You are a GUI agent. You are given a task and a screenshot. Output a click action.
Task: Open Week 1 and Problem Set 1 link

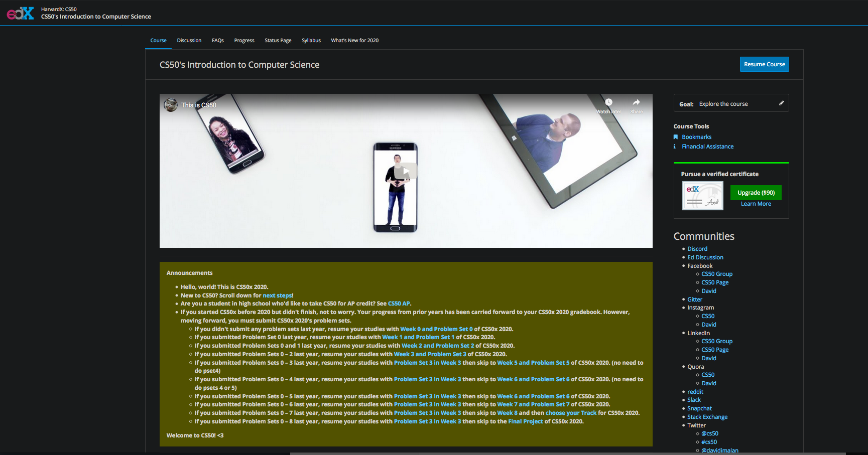pos(418,337)
